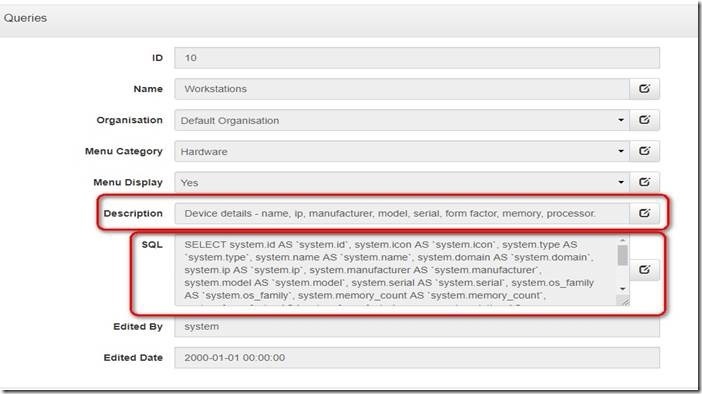The image size is (702, 394).
Task: Click the ID label
Action: 157,58
